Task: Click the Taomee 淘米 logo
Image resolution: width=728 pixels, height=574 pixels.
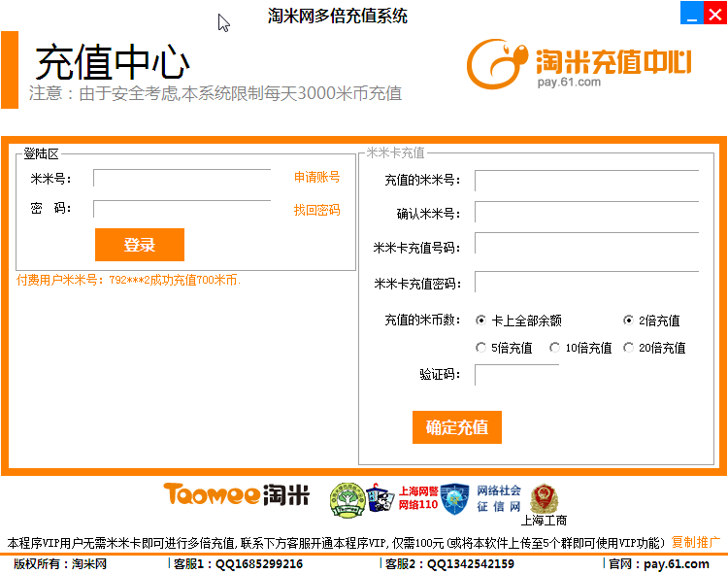Action: [236, 494]
